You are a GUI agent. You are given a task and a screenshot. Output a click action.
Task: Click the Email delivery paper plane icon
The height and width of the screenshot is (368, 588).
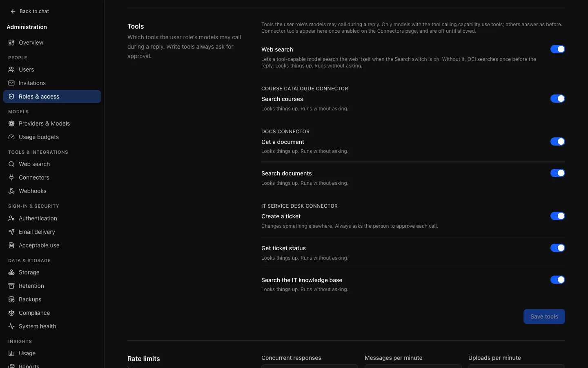[11, 232]
